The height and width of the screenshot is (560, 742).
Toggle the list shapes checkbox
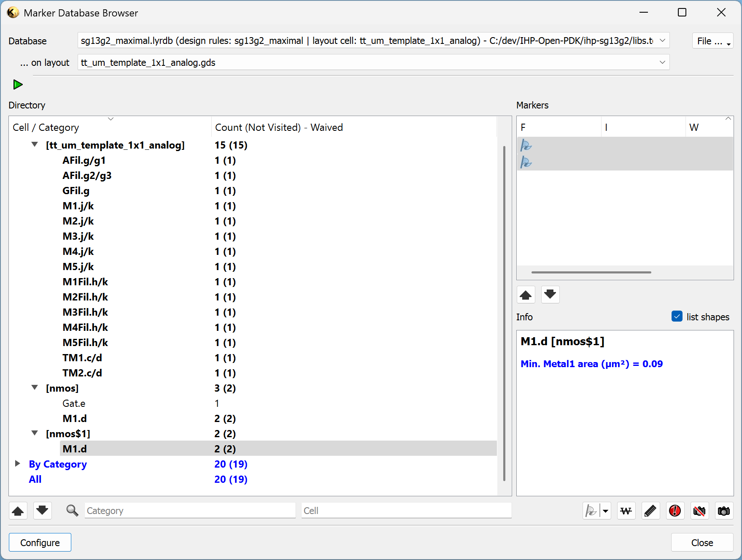[x=677, y=317]
